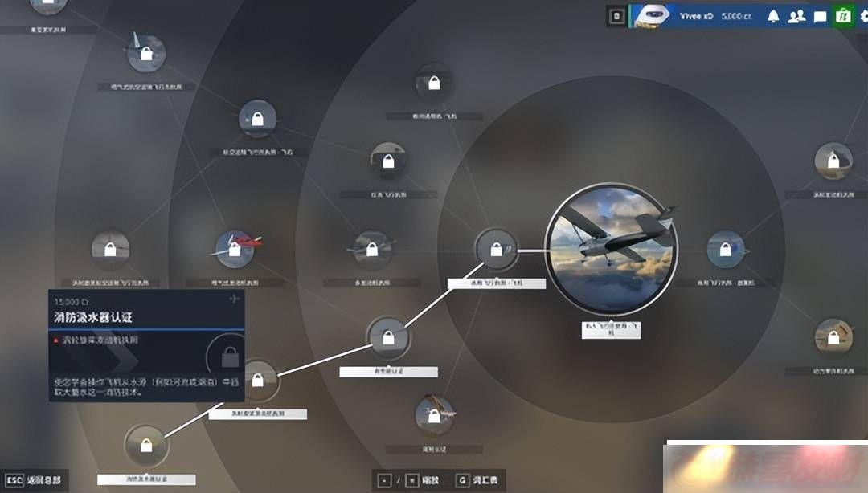Click the highlighted locked node between tooltip and central airplane
The height and width of the screenshot is (493, 868).
click(x=389, y=337)
